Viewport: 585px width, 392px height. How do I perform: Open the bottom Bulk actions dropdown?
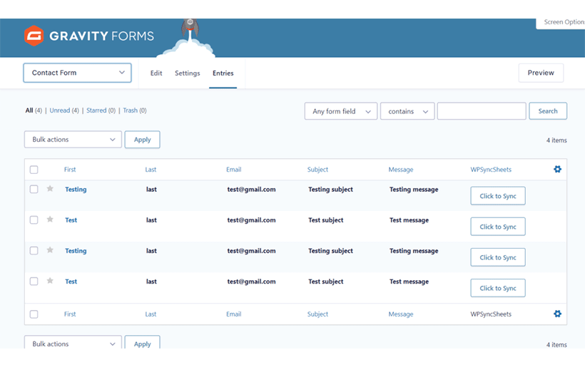(73, 342)
